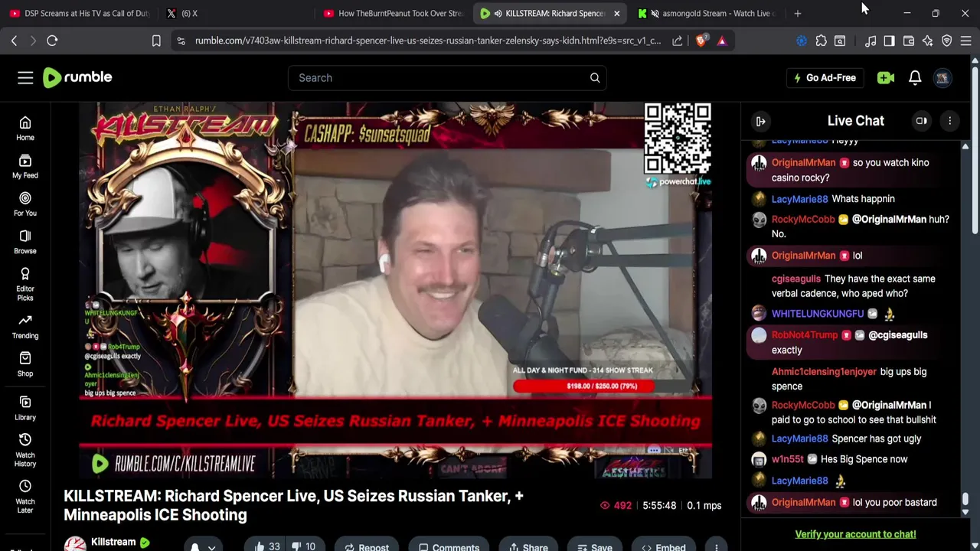
Task: Reload the page
Action: [x=52, y=41]
